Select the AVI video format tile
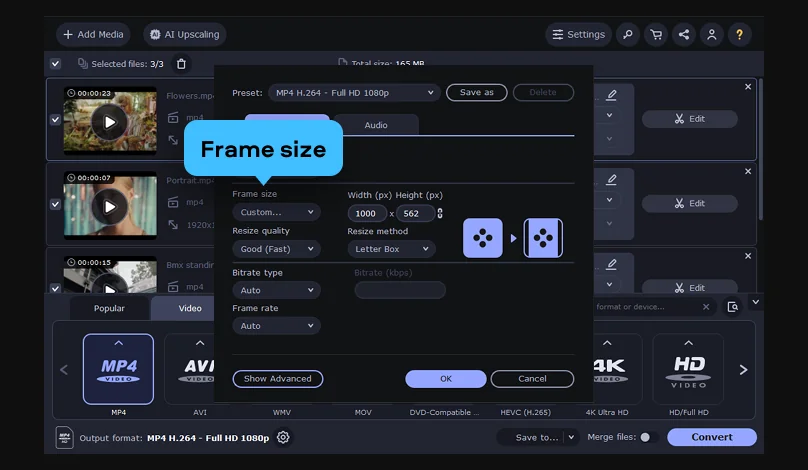 point(190,369)
